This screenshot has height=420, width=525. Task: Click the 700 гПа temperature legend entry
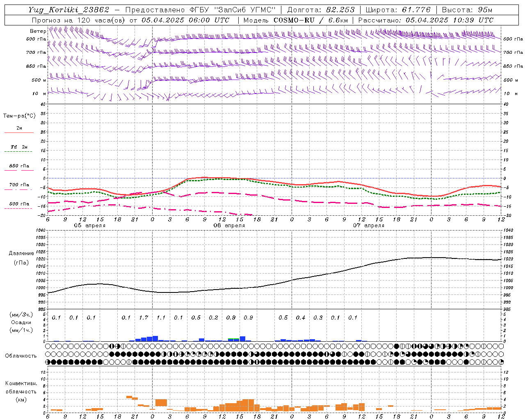[x=19, y=185]
